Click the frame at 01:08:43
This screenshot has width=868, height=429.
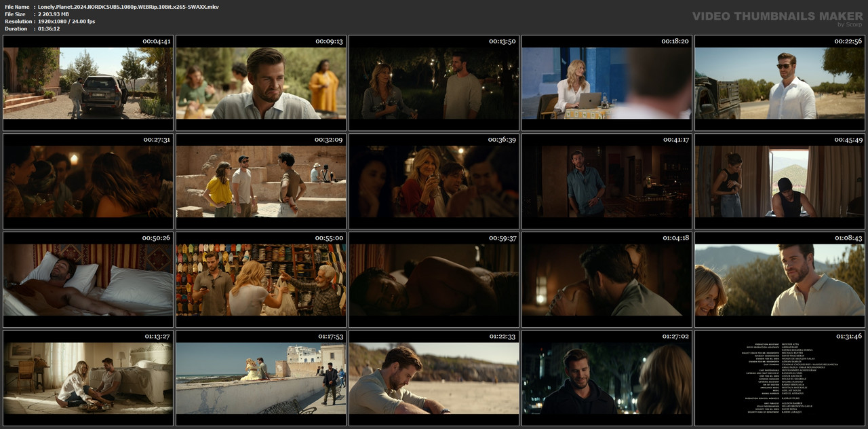(x=780, y=280)
